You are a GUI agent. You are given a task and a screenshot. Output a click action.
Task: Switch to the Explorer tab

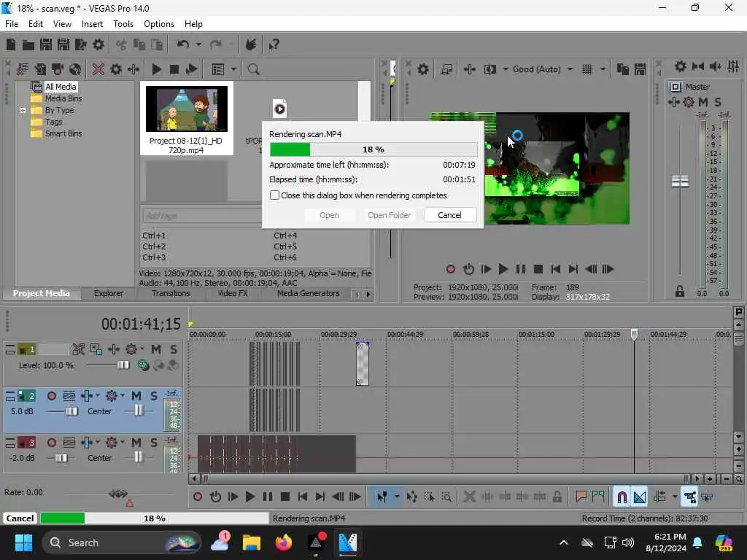[x=108, y=294]
